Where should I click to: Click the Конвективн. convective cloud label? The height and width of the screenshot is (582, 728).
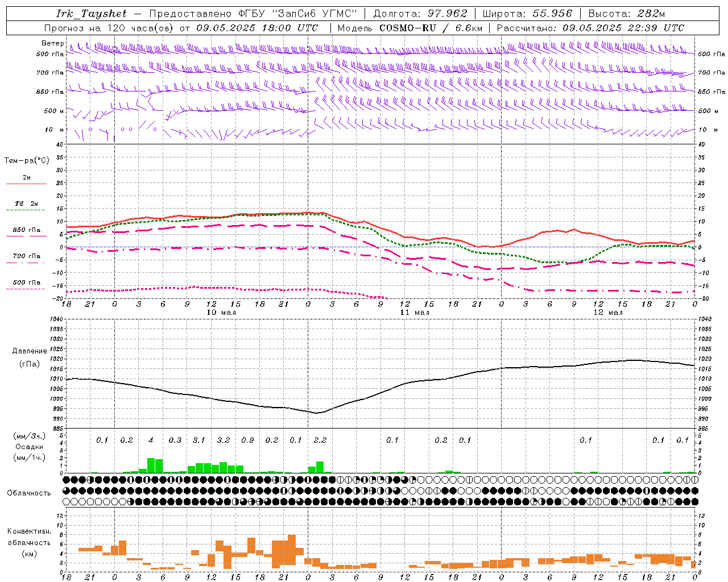click(29, 531)
